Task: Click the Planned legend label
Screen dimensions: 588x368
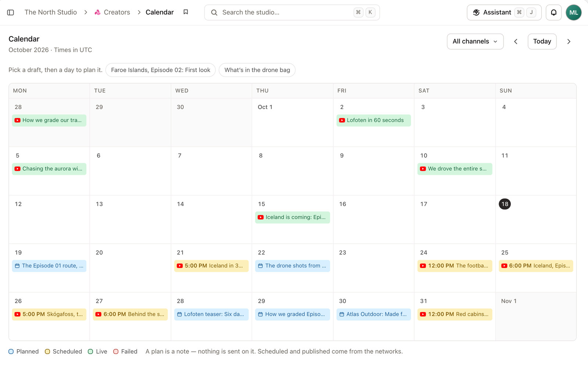Action: click(28, 352)
